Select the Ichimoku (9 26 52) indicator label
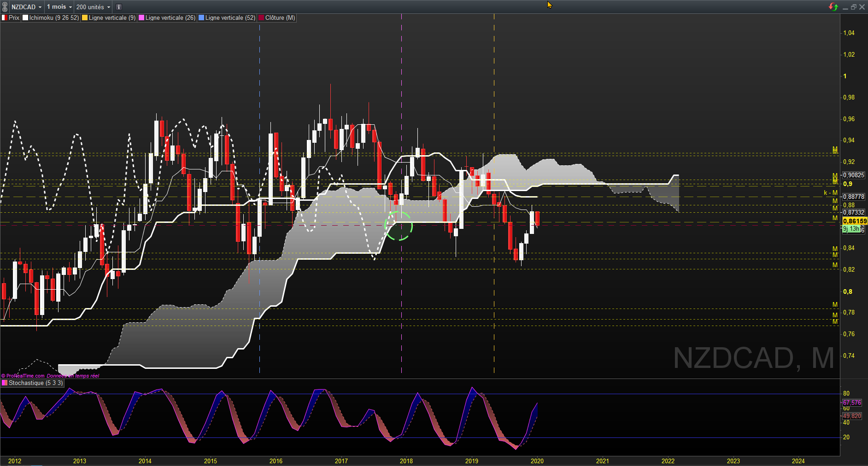The width and height of the screenshot is (868, 466). coord(54,18)
